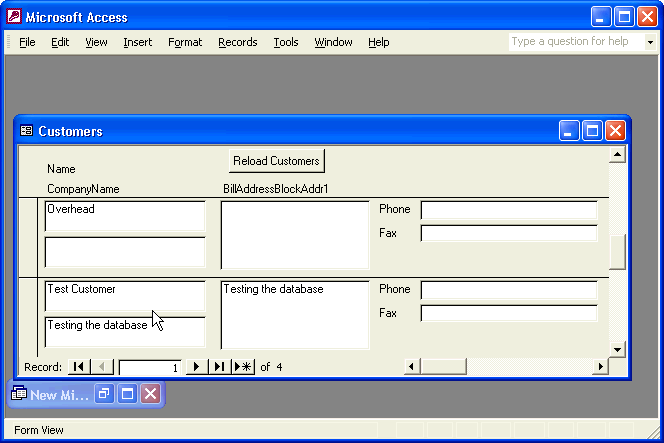664x443 pixels.
Task: Go to next record with navigation arrow
Action: point(196,366)
